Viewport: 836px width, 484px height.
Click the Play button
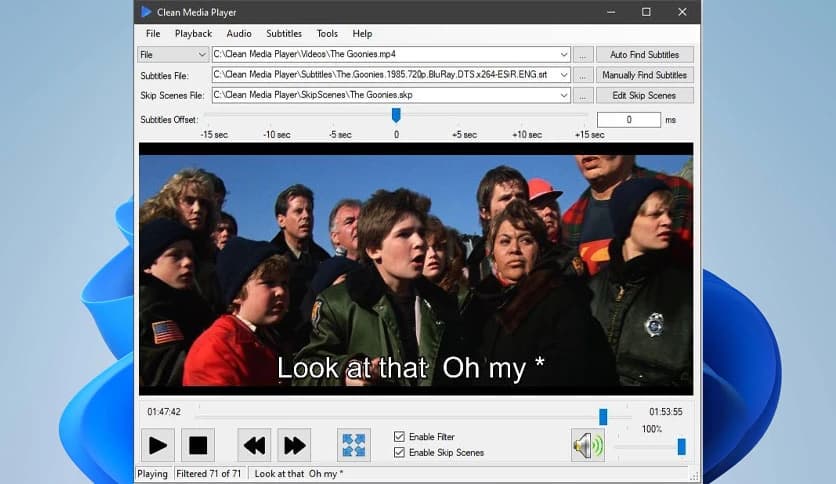coord(158,445)
